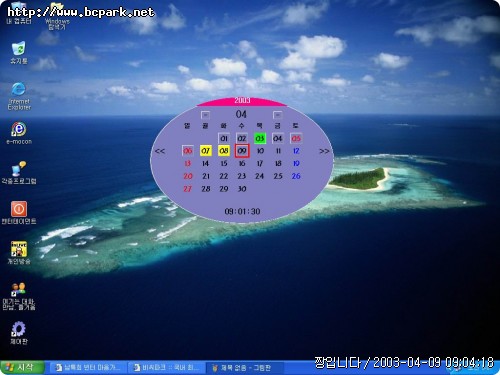Image resolution: width=500 pixels, height=375 pixels.
Task: Select date 01 on the calendar
Action: [x=224, y=138]
